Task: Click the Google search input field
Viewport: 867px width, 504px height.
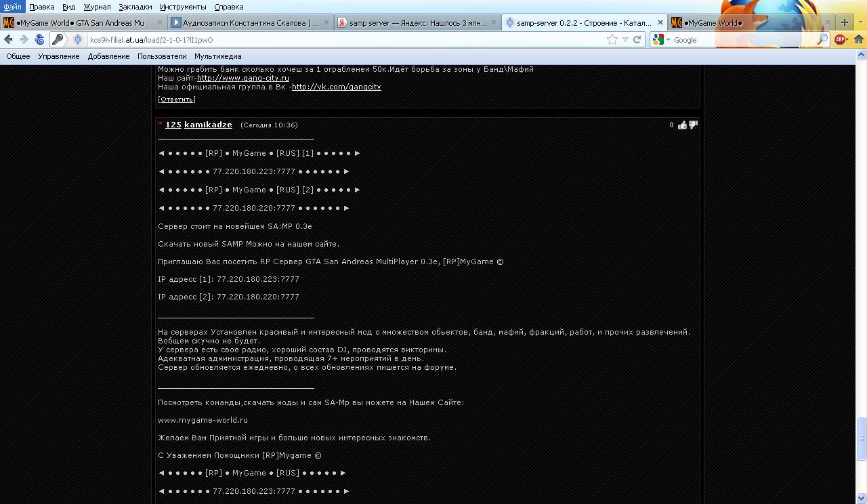Action: click(744, 40)
